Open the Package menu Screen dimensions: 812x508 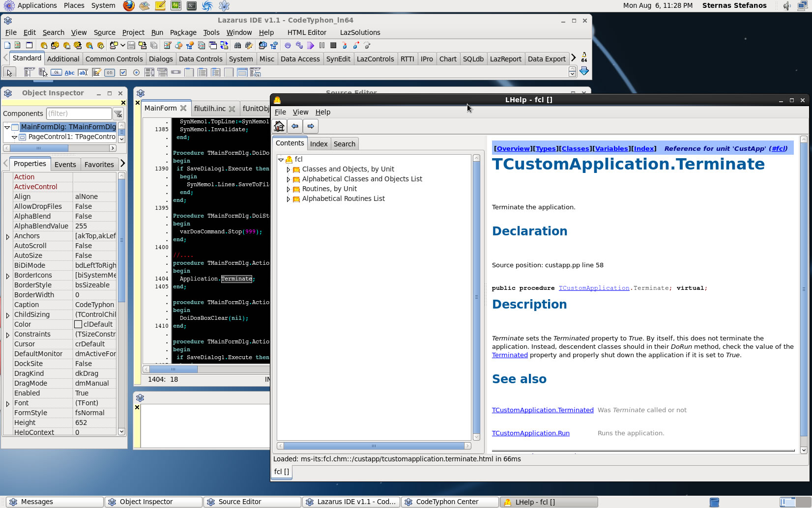click(183, 32)
